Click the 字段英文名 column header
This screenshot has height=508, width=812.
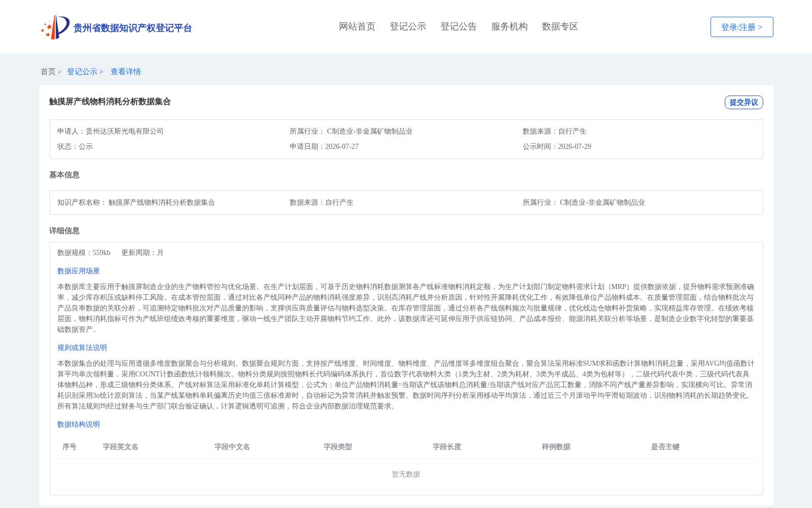click(121, 447)
